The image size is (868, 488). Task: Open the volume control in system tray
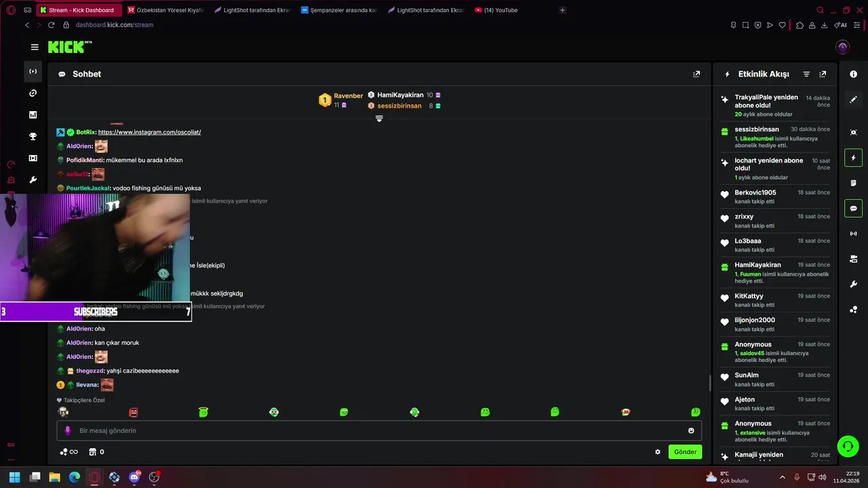click(x=822, y=477)
